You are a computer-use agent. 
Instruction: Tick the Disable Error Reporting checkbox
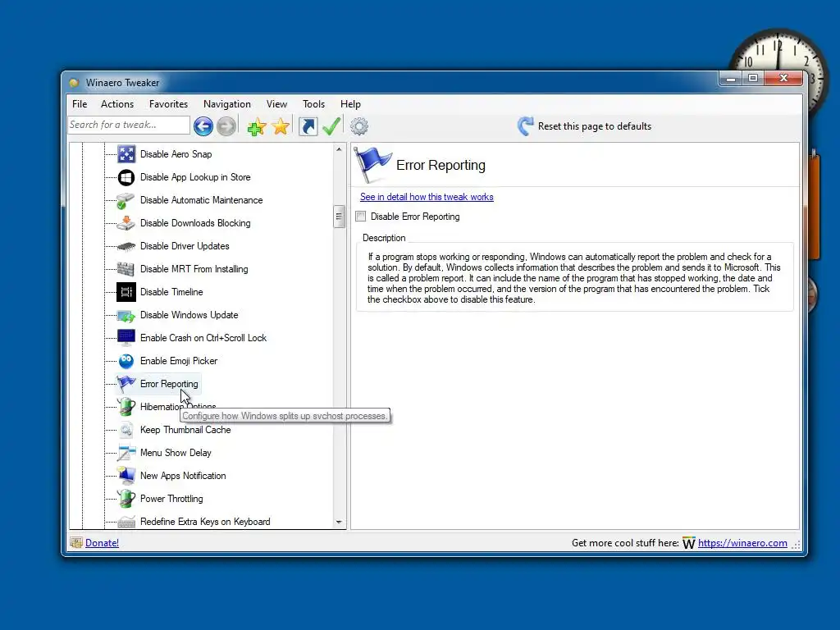pyautogui.click(x=361, y=217)
